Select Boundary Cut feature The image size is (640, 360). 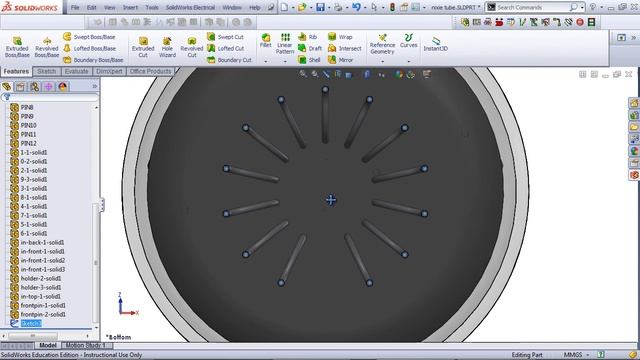click(229, 60)
